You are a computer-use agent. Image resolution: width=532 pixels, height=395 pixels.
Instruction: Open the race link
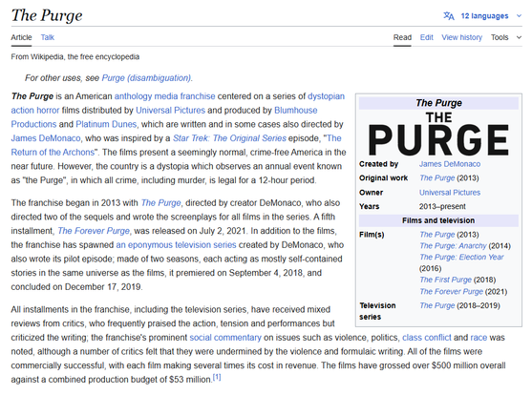(x=479, y=338)
